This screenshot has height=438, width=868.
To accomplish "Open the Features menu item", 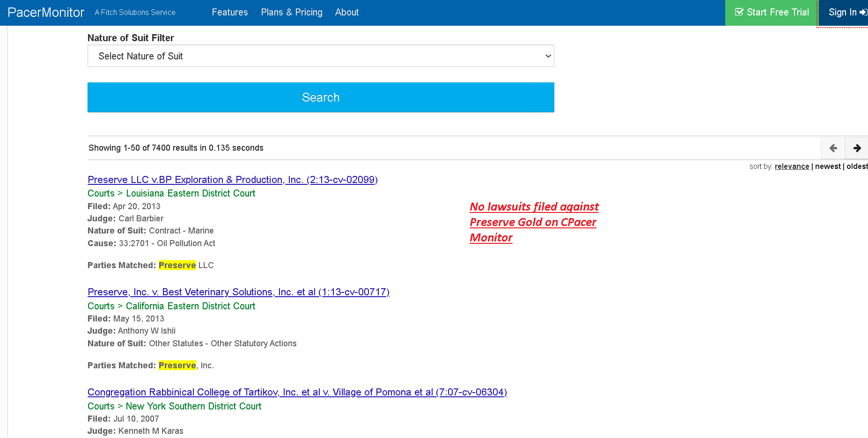I will pos(230,12).
